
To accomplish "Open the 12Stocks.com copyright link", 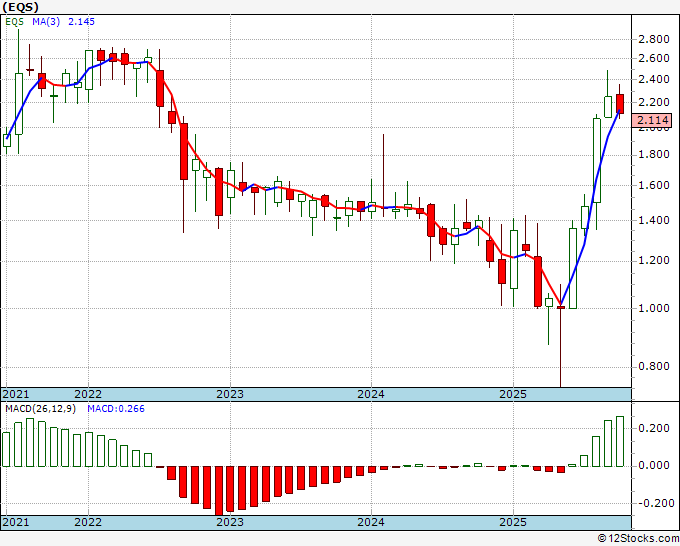I will coord(638,539).
